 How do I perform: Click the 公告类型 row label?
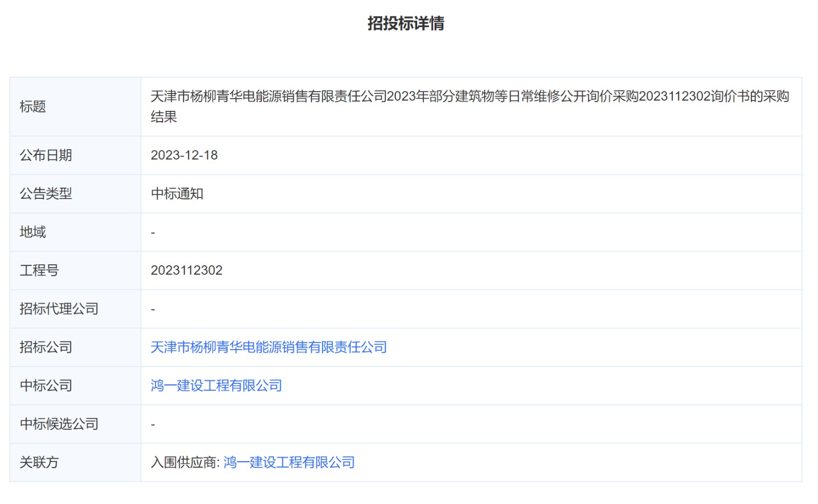coord(46,194)
